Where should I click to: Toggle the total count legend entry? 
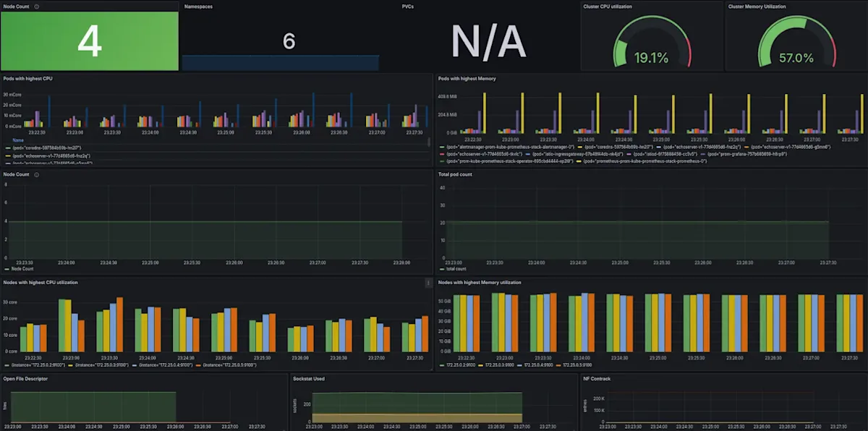pos(453,268)
